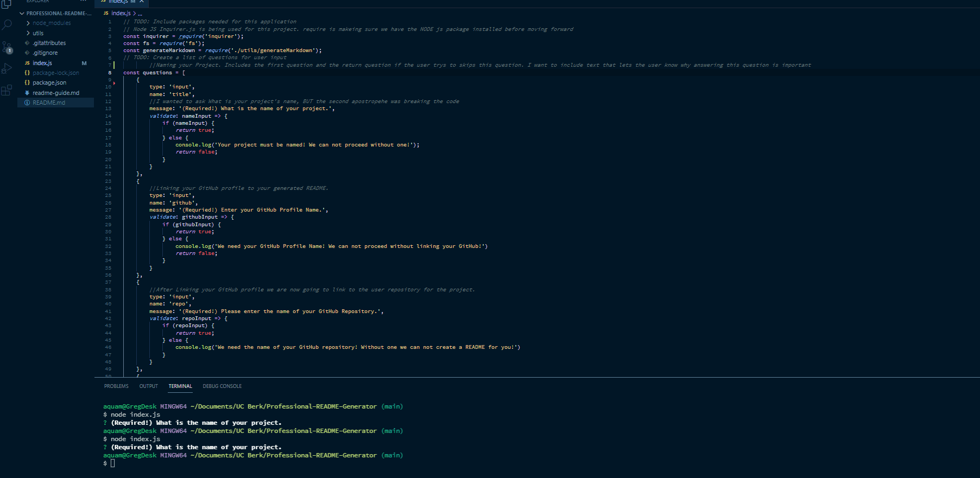Open the Run and Debug view
Viewport: 980px width, 478px height.
(x=7, y=69)
